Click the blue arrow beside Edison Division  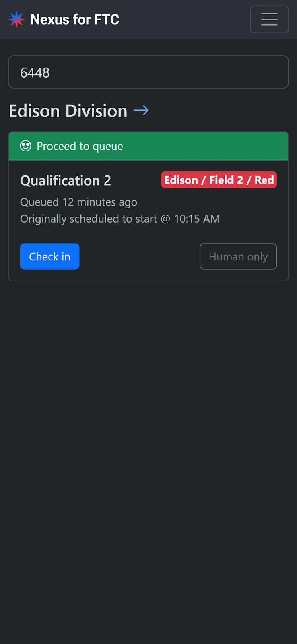pos(141,110)
